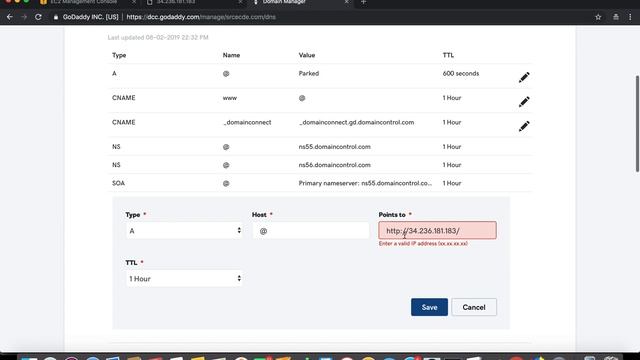Click the SOA record type cell
Viewport: 640px width, 360px height.
118,183
